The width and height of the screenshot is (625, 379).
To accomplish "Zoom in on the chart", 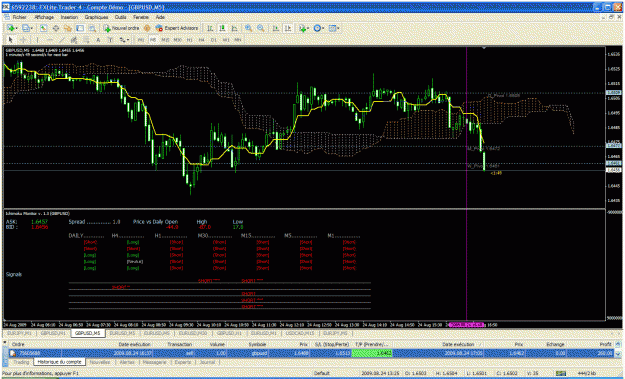I will [x=248, y=28].
